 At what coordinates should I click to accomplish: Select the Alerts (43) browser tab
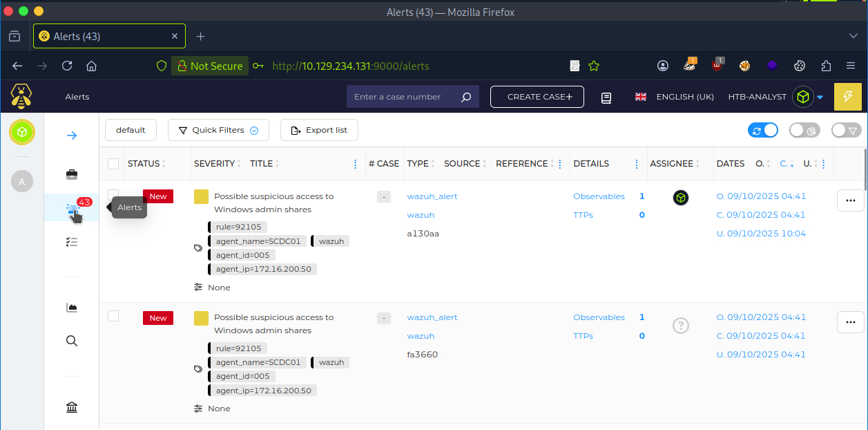[104, 36]
